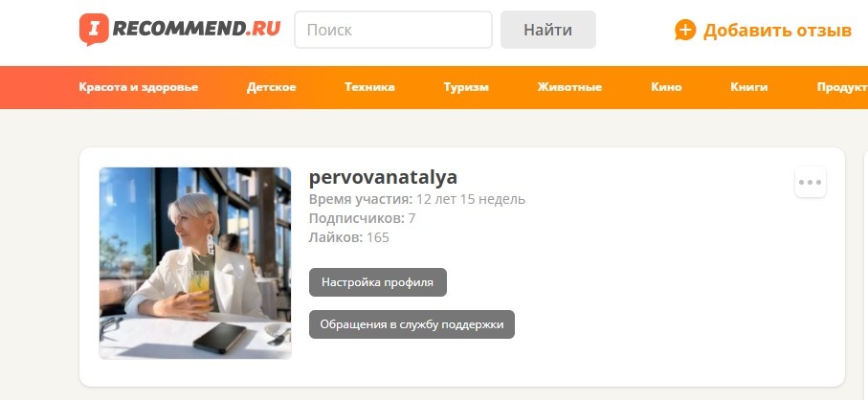Select the Детское menu item
The height and width of the screenshot is (400, 868).
(271, 87)
